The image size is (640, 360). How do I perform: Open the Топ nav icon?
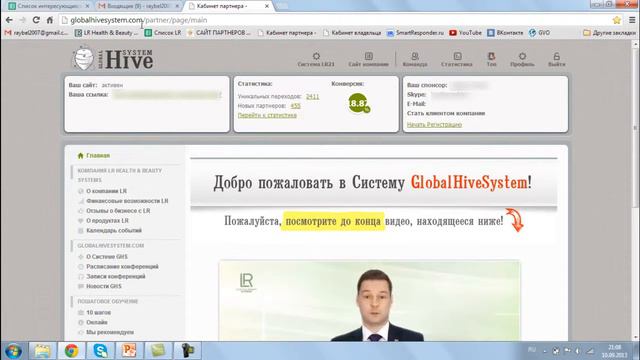point(491,59)
